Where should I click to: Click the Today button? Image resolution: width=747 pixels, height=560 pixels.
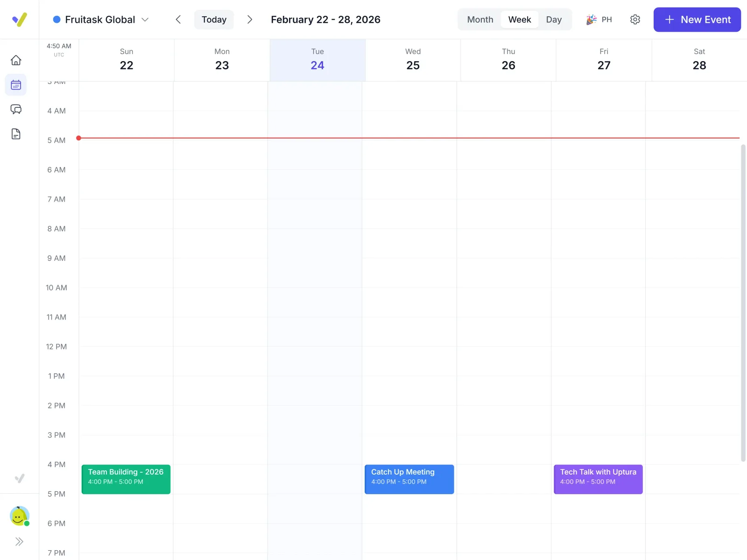pos(214,20)
